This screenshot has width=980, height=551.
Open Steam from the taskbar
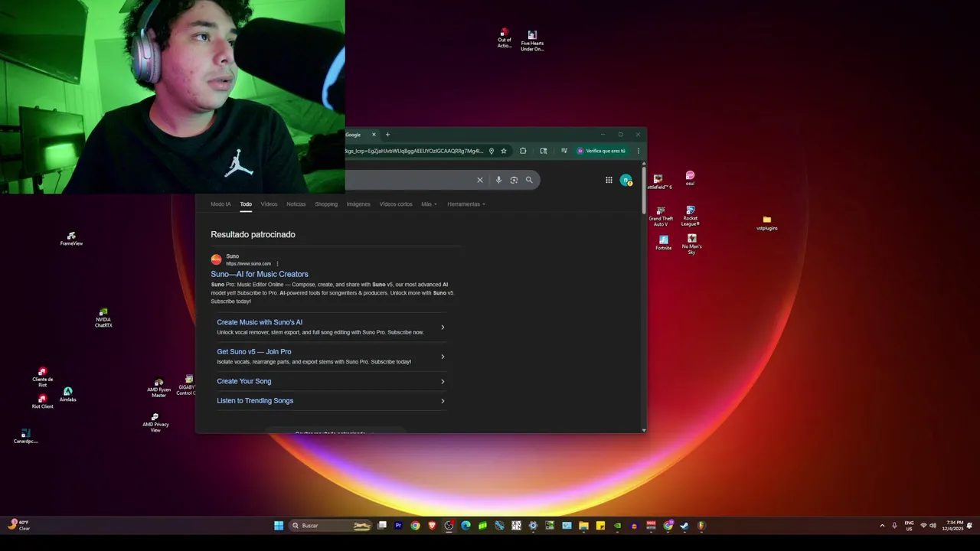coord(684,526)
